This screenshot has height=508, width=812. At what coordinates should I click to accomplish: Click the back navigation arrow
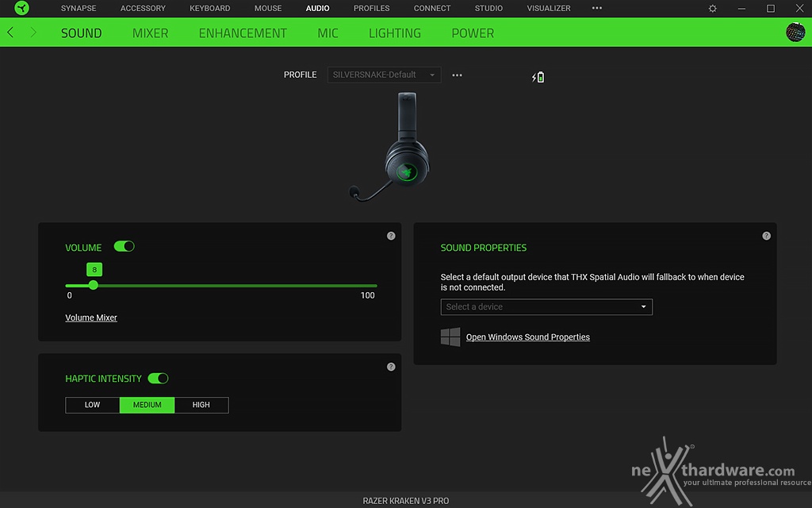pos(10,33)
